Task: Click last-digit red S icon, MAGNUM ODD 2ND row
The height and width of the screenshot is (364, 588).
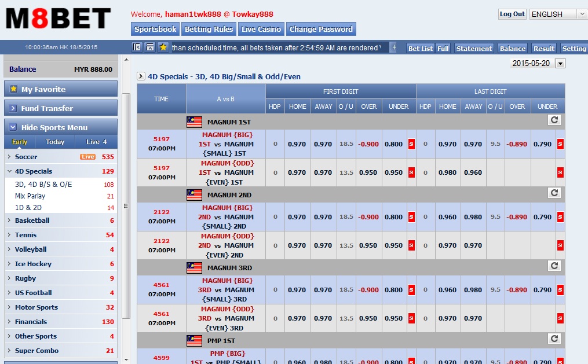Action: coord(560,246)
